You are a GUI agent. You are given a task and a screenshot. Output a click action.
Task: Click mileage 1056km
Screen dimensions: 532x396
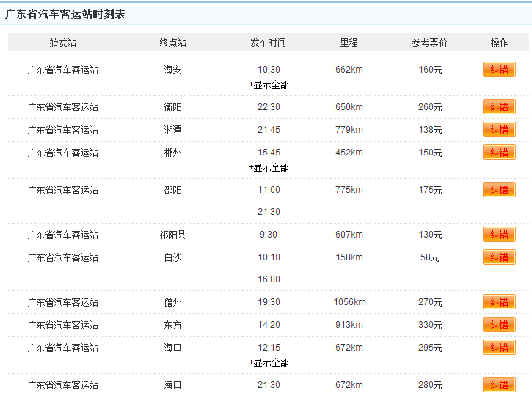(x=349, y=302)
